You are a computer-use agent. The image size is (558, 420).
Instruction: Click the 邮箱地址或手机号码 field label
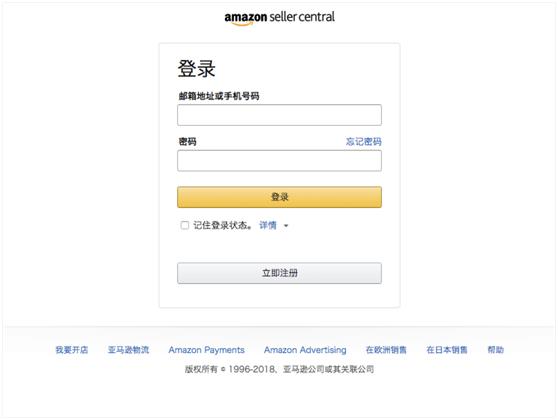219,96
